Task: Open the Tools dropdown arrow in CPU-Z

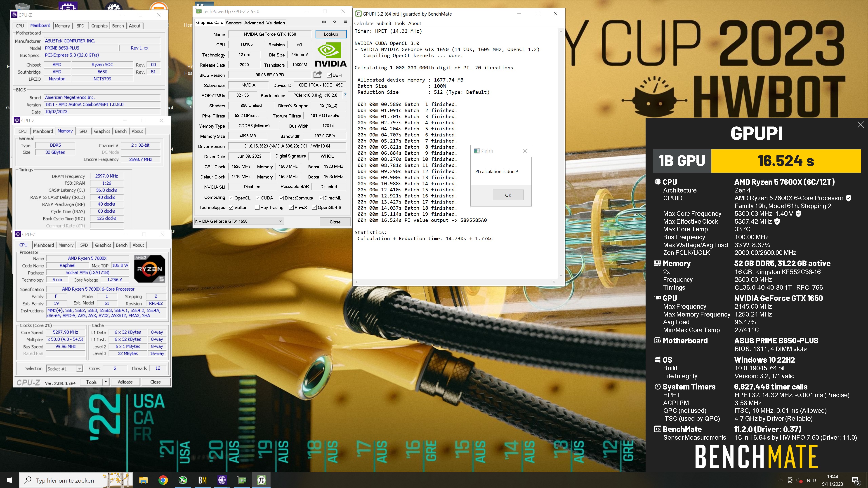Action: click(x=106, y=382)
